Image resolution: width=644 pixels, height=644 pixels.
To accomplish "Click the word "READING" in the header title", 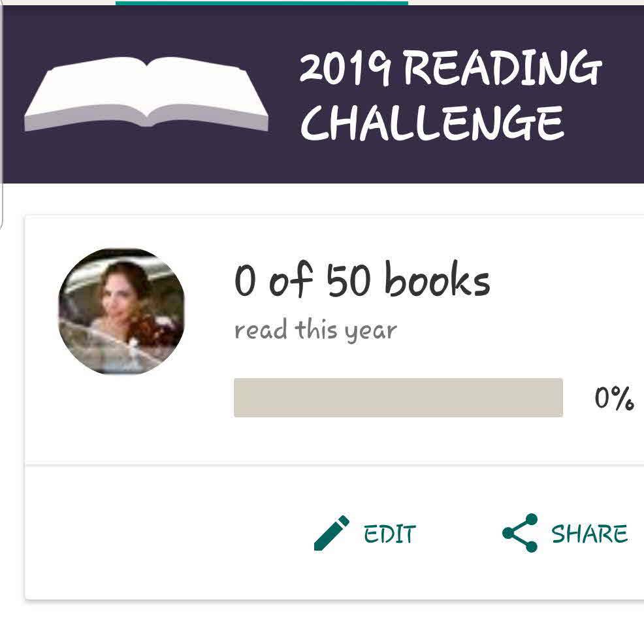I will [x=502, y=68].
